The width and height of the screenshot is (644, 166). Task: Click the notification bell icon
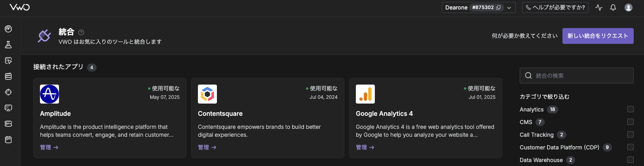click(613, 8)
